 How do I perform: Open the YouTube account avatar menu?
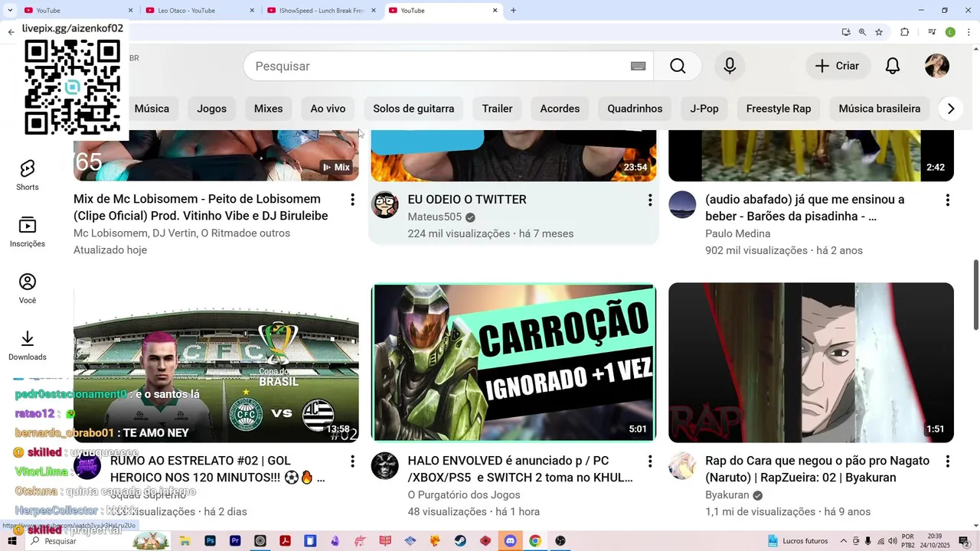[937, 66]
